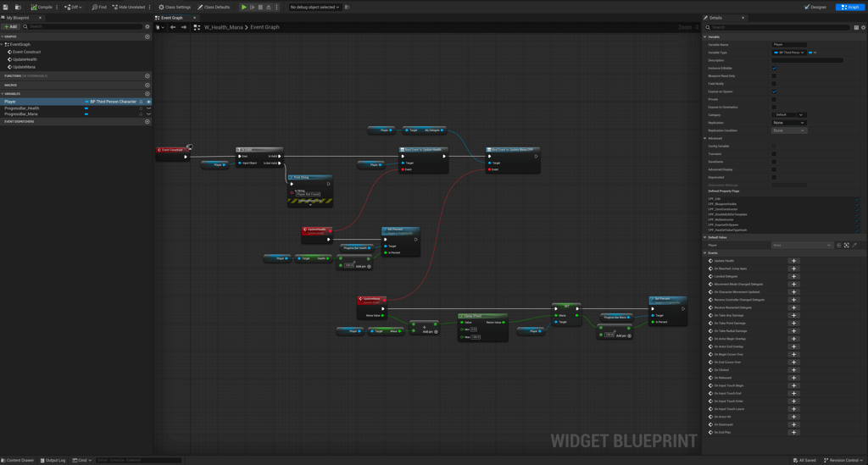Toggle visibility for ProgressBar_Health variable

pyautogui.click(x=148, y=108)
